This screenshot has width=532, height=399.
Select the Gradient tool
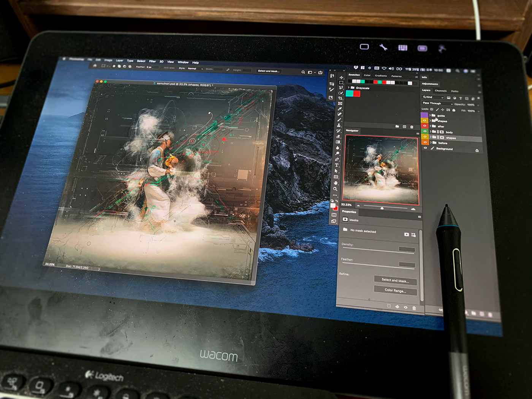(338, 142)
